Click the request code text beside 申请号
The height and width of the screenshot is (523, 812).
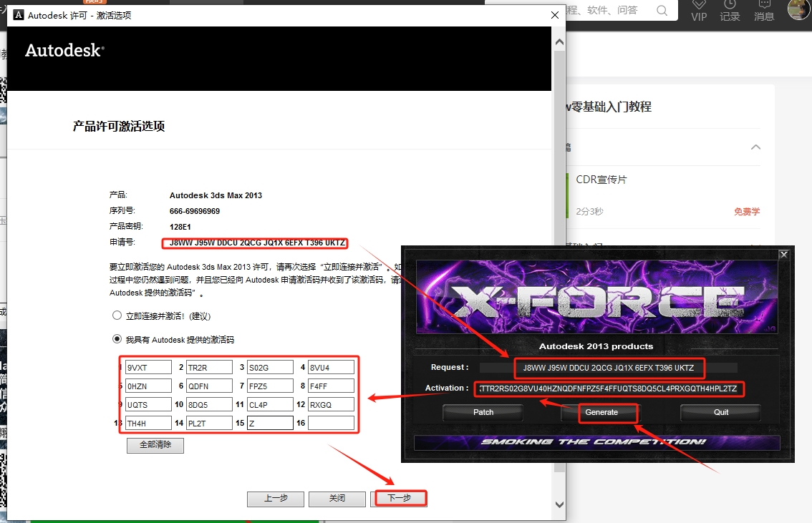[x=257, y=243]
